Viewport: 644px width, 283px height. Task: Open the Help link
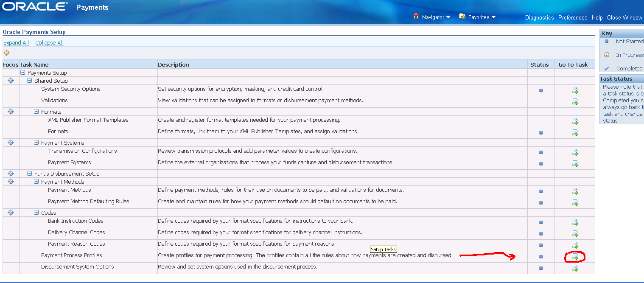click(597, 17)
